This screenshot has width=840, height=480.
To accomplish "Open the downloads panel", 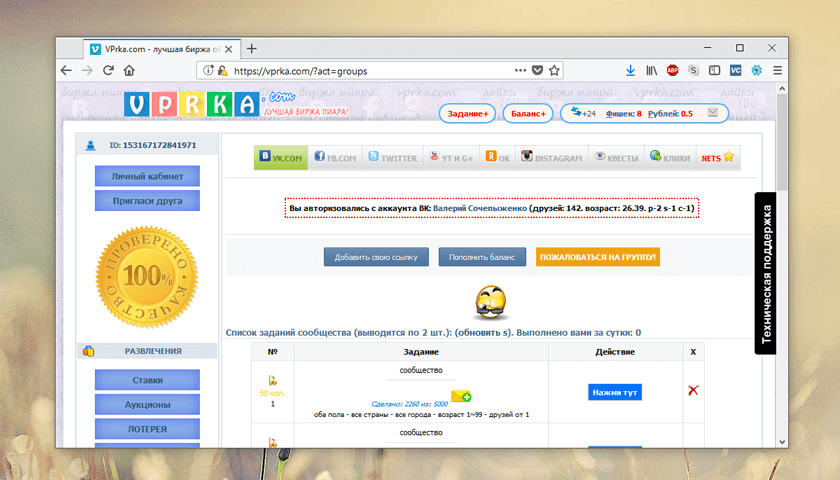I will point(631,70).
